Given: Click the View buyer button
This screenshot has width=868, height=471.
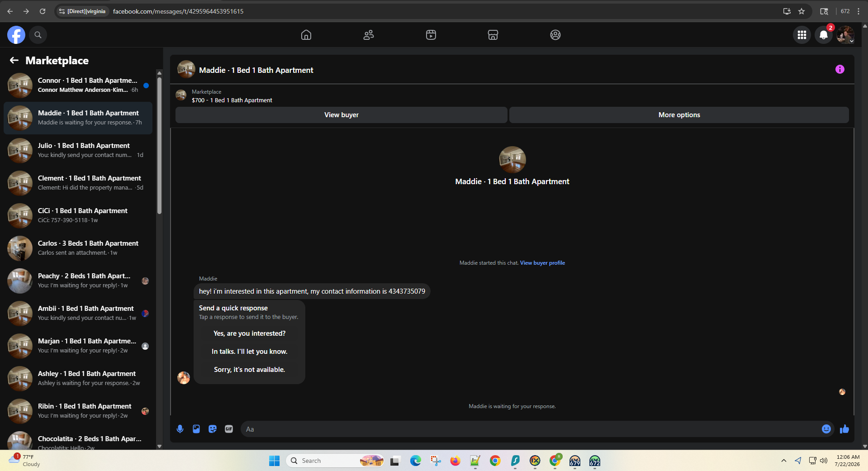Looking at the screenshot, I should click(x=342, y=115).
